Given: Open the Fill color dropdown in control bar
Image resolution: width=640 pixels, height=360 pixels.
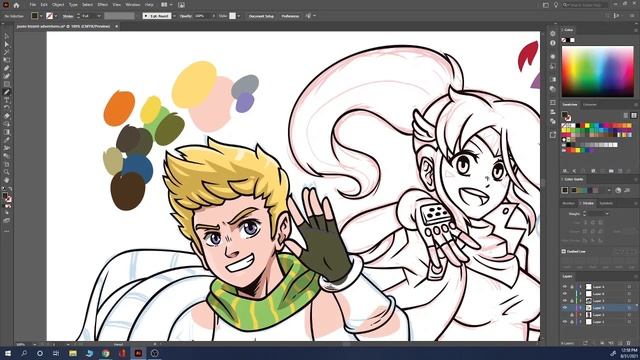Looking at the screenshot, I should (x=41, y=16).
